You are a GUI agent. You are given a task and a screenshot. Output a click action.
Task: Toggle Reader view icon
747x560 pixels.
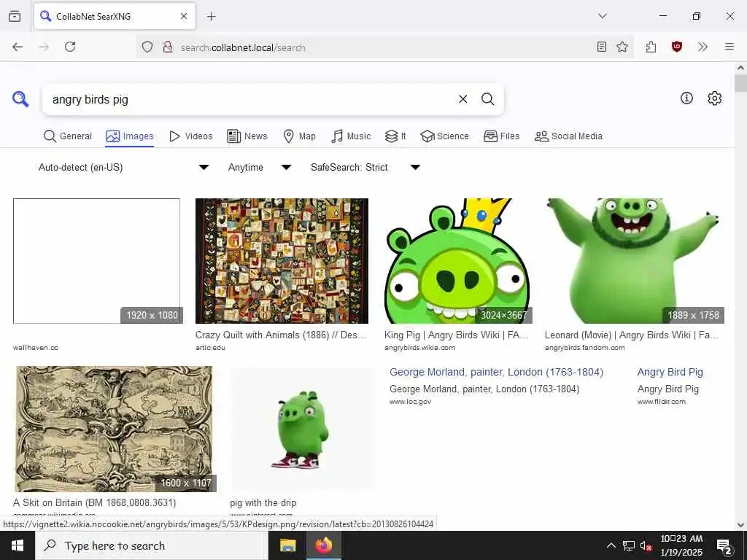click(602, 47)
